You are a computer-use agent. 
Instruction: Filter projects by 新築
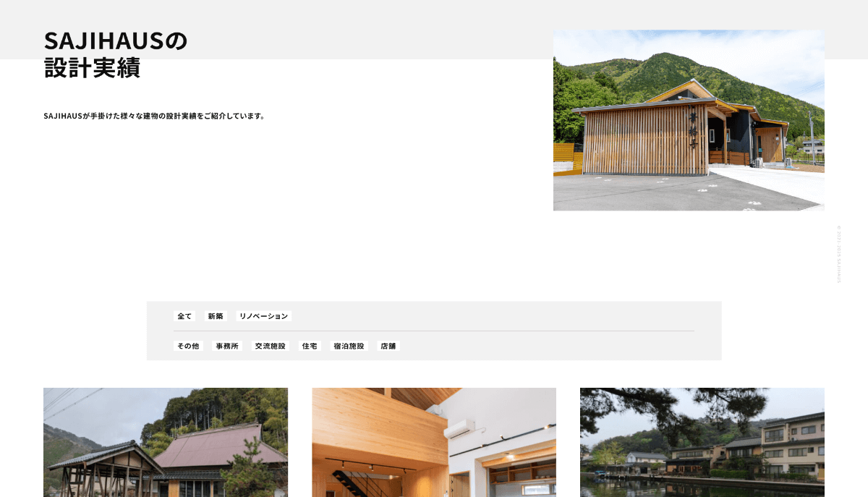coord(216,316)
